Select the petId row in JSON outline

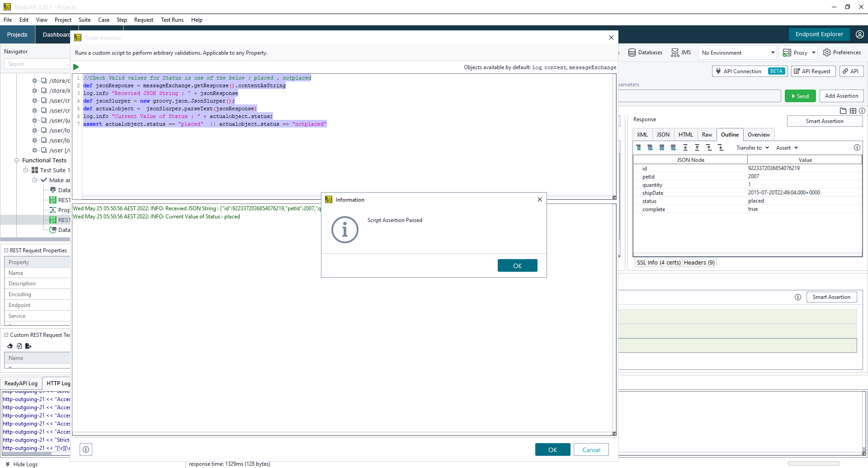pyautogui.click(x=748, y=177)
